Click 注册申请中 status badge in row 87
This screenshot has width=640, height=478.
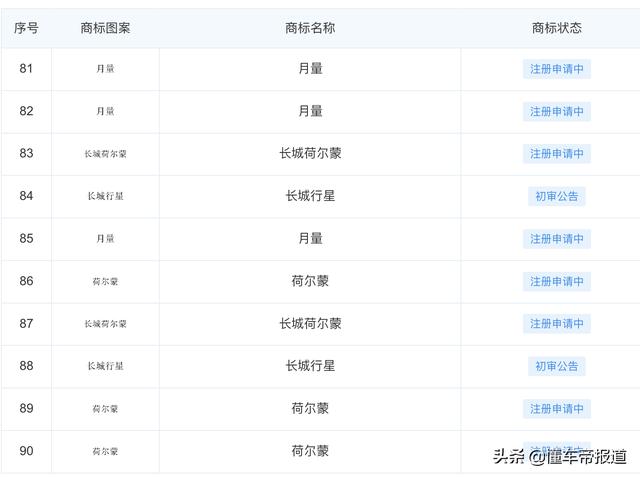pos(557,324)
